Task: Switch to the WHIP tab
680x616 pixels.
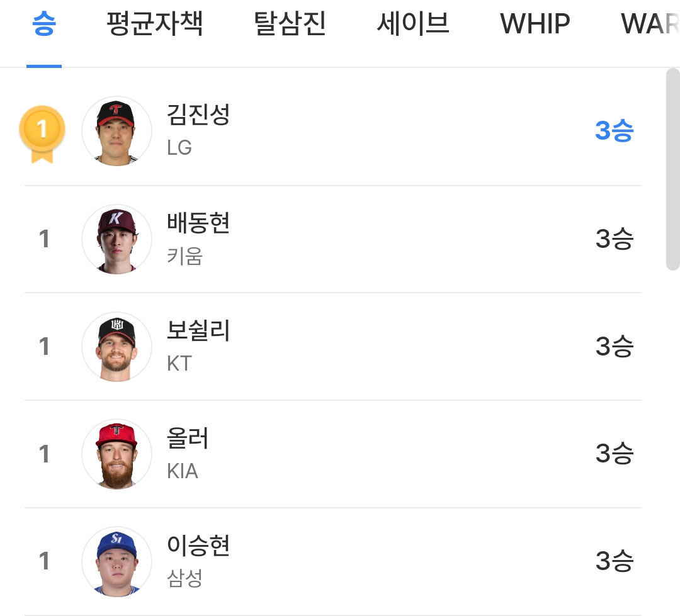Action: 535,25
